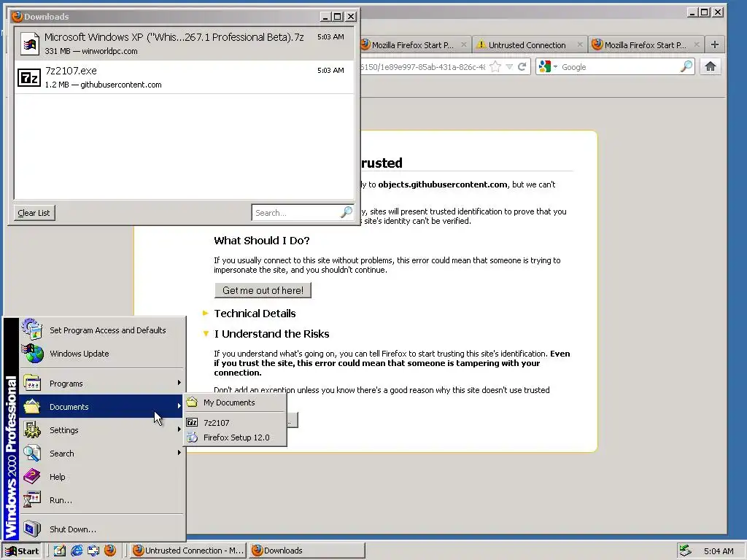
Task: Switch to the last Mozilla Firefox Start Page tab
Action: click(645, 44)
